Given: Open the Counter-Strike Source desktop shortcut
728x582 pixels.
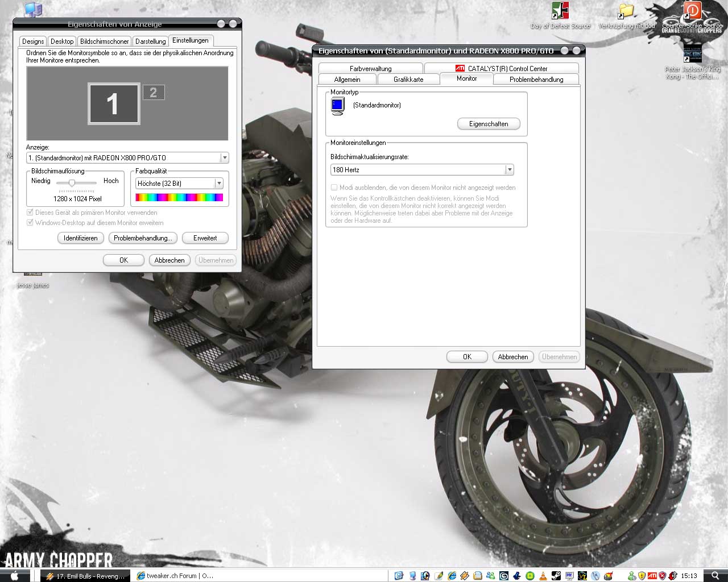Looking at the screenshot, I should coord(692,11).
